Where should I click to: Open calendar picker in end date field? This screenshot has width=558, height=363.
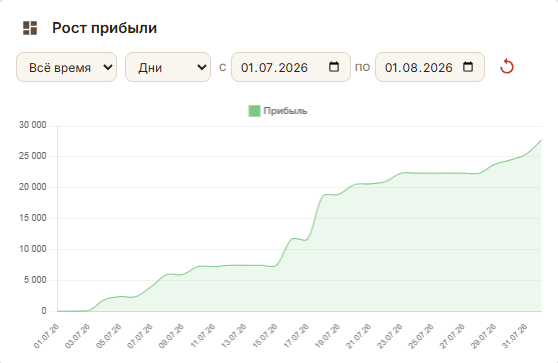pyautogui.click(x=468, y=67)
